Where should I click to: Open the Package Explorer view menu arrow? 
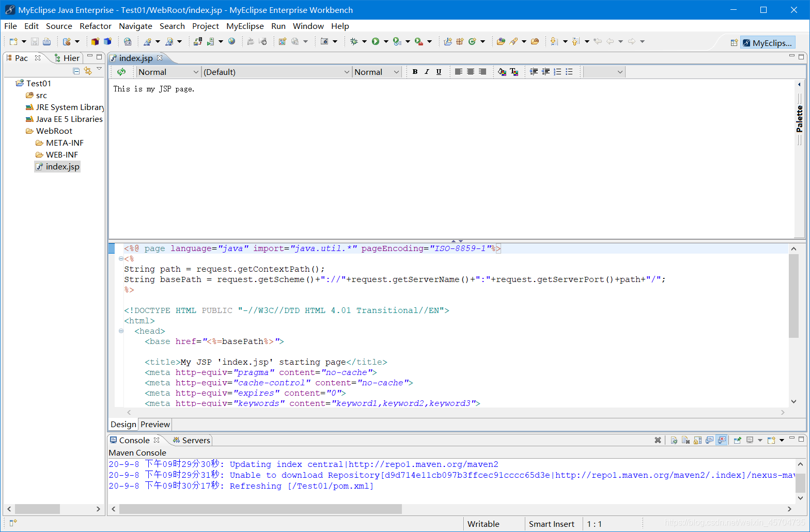point(99,69)
